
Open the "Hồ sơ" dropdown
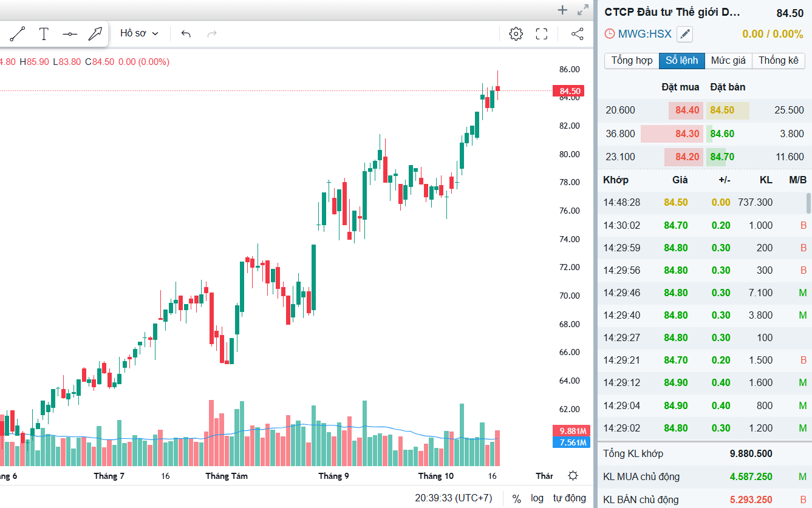(x=139, y=33)
